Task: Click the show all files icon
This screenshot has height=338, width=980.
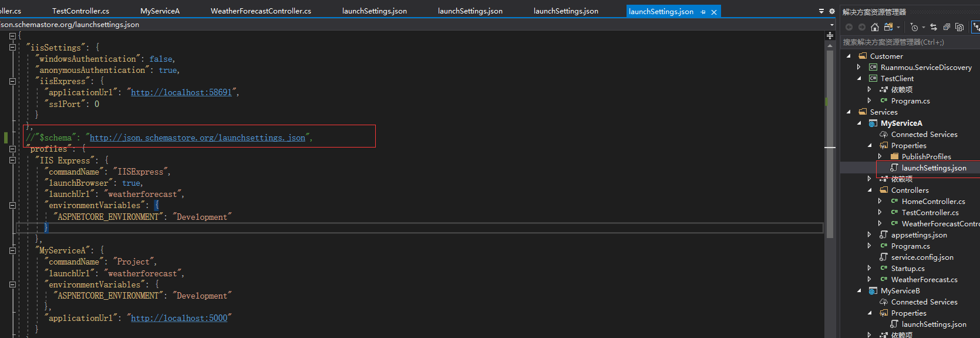Action: pos(959,27)
